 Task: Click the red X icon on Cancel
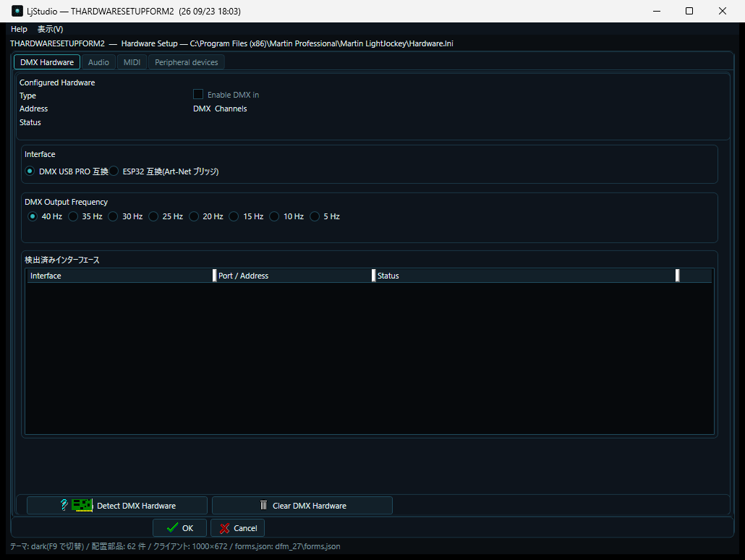[x=225, y=528]
